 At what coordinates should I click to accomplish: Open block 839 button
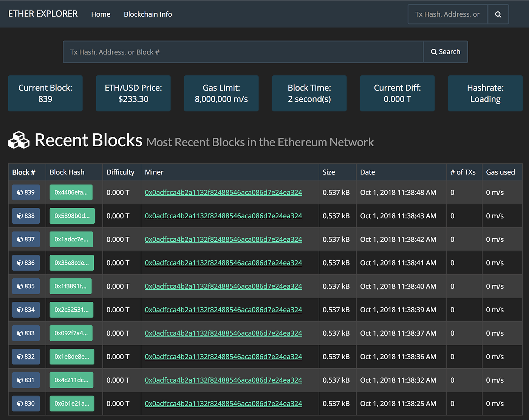(26, 192)
